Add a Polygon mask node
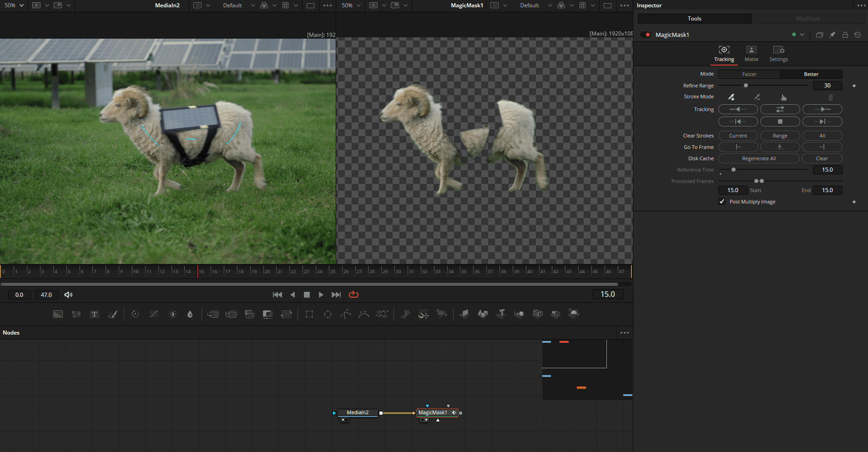This screenshot has height=452, width=868. [x=346, y=314]
